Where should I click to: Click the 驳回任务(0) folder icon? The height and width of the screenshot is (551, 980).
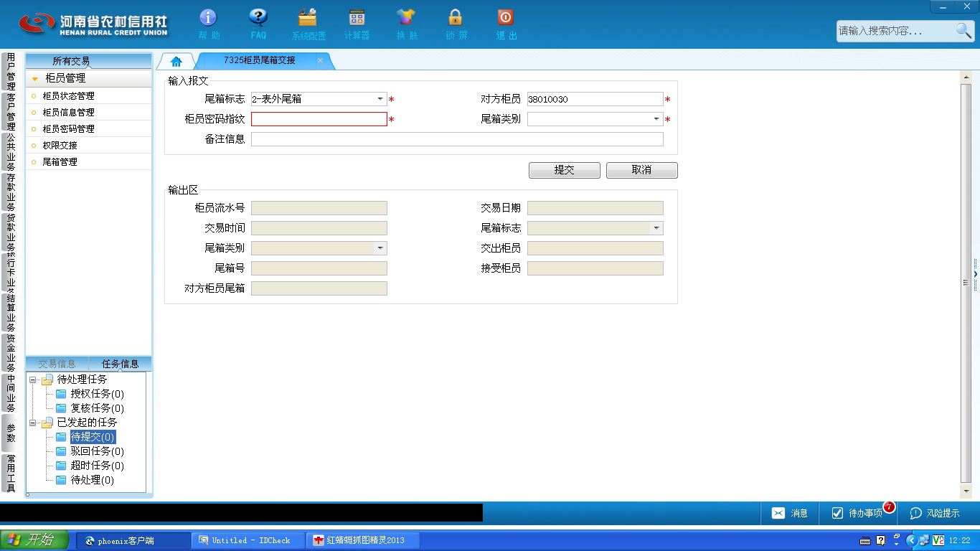click(x=61, y=451)
